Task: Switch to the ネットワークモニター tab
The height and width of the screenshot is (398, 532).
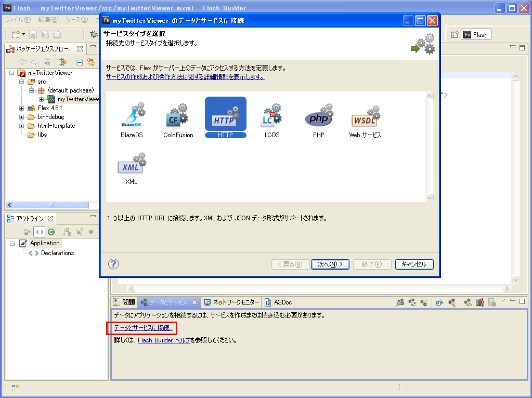Action: 232,302
